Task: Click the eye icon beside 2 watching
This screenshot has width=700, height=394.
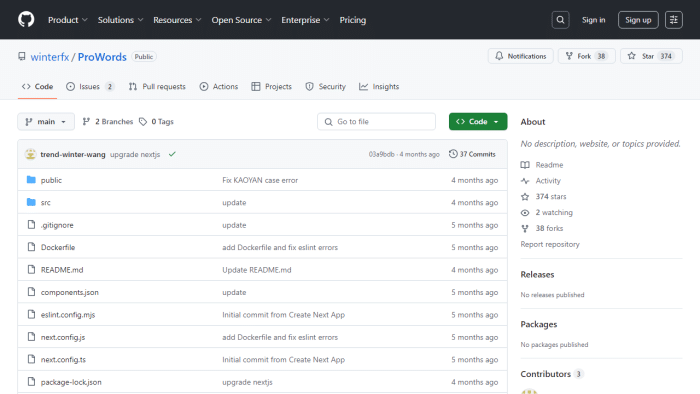Action: pyautogui.click(x=525, y=212)
